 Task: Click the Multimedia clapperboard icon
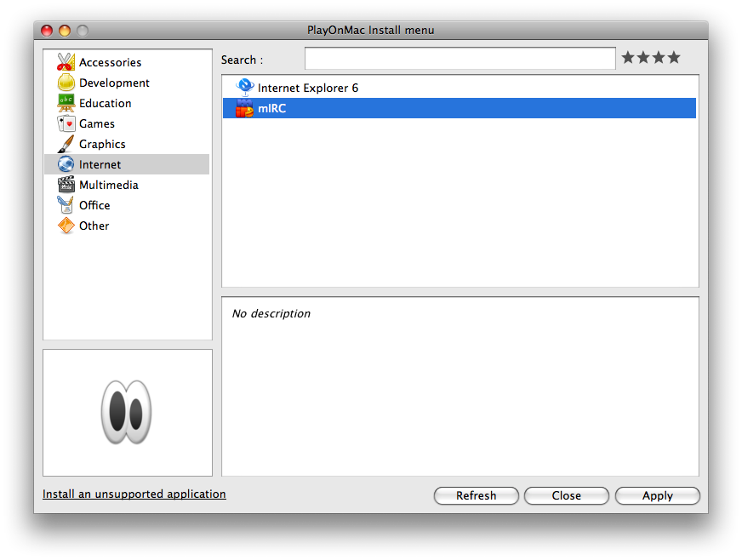click(x=66, y=185)
